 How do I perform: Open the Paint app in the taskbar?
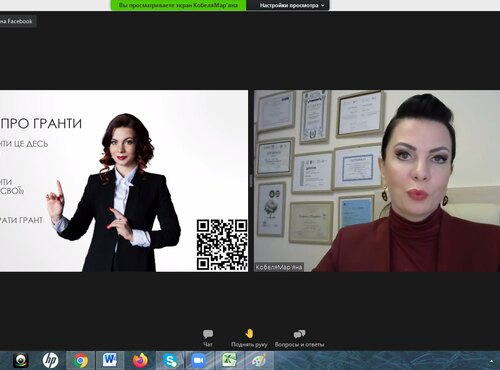[259, 360]
